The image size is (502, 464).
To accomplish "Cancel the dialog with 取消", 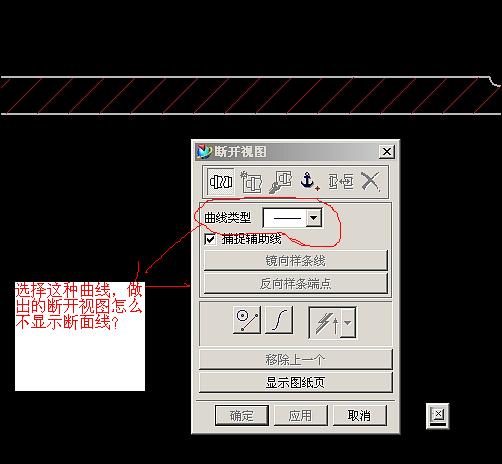I will [360, 415].
